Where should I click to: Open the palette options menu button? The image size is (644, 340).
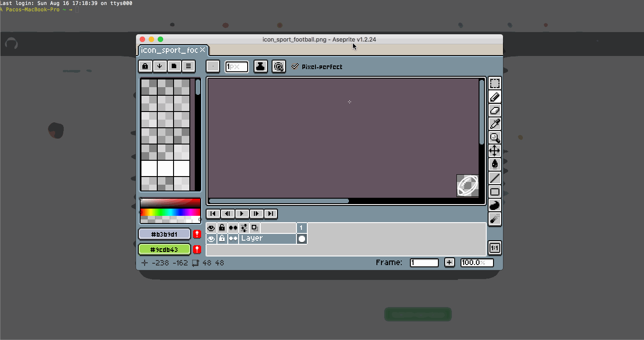188,66
